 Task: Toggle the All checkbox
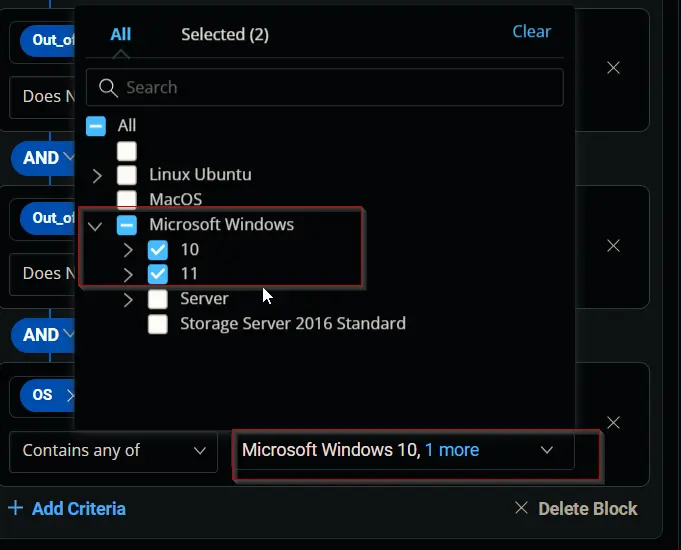tap(96, 126)
